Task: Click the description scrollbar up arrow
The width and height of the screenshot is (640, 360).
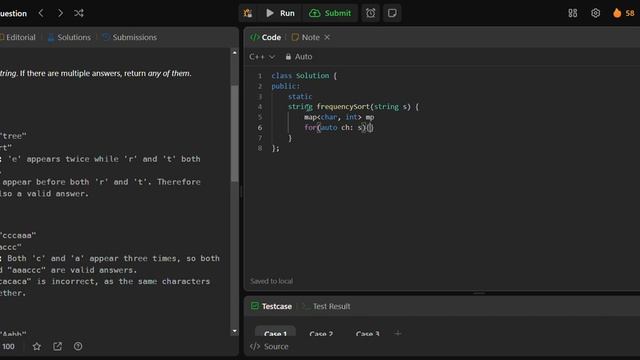Action: [234, 53]
